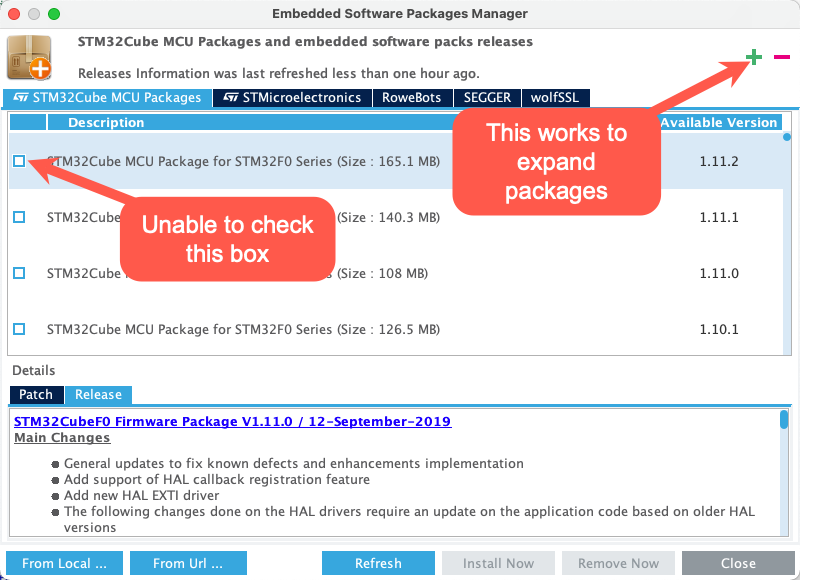
Task: Click version number 1.10.1
Action: click(719, 329)
